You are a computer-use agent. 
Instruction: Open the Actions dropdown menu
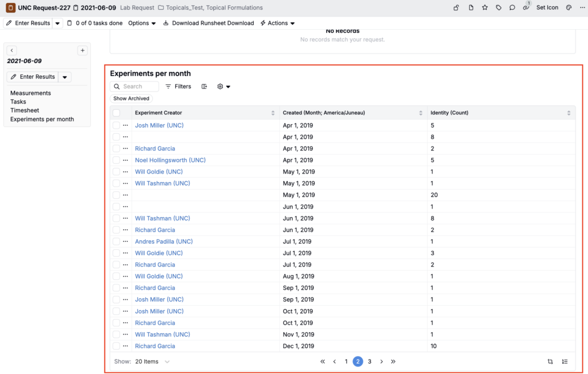(277, 23)
